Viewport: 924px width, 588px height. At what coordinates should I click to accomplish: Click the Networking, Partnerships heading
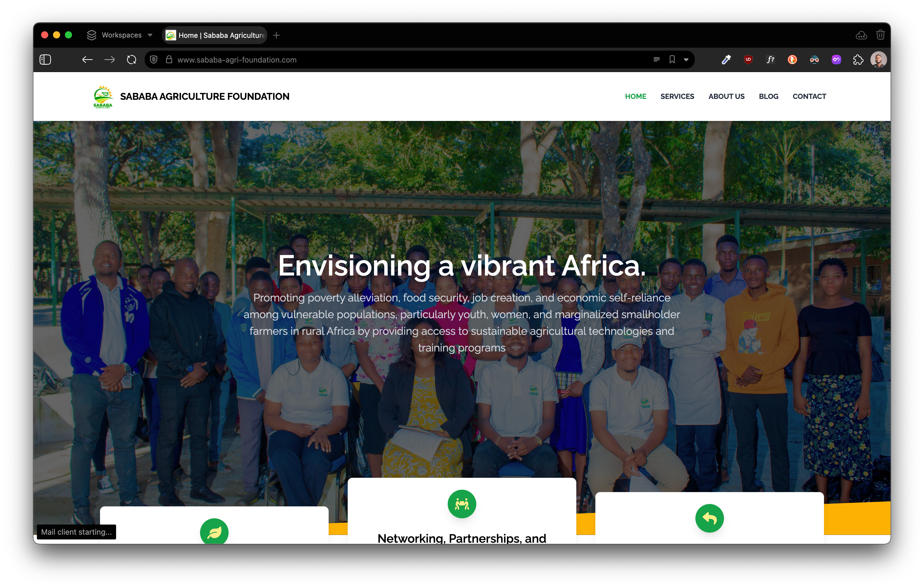pos(462,538)
